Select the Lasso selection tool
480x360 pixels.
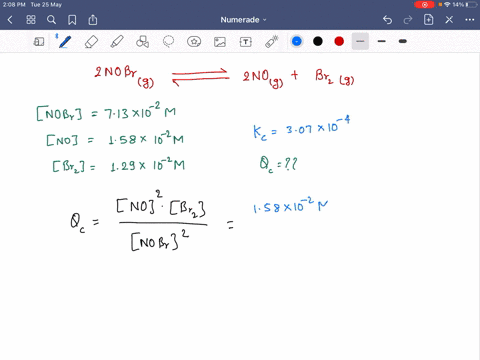pyautogui.click(x=168, y=42)
